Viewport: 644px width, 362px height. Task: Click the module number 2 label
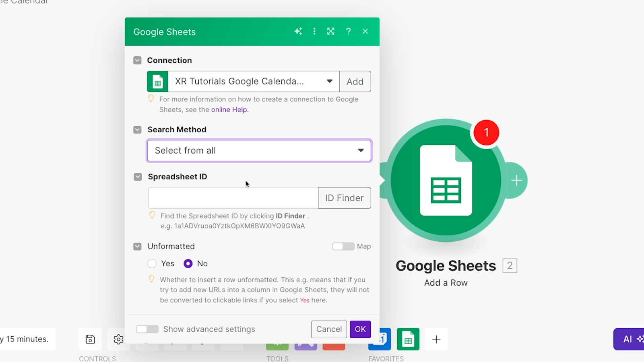click(x=510, y=265)
